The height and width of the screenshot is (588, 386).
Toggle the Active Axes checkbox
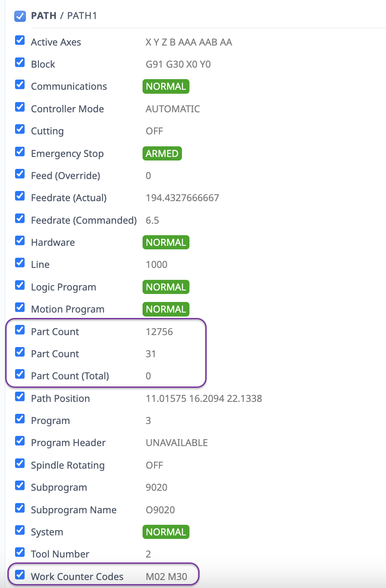pyautogui.click(x=20, y=40)
